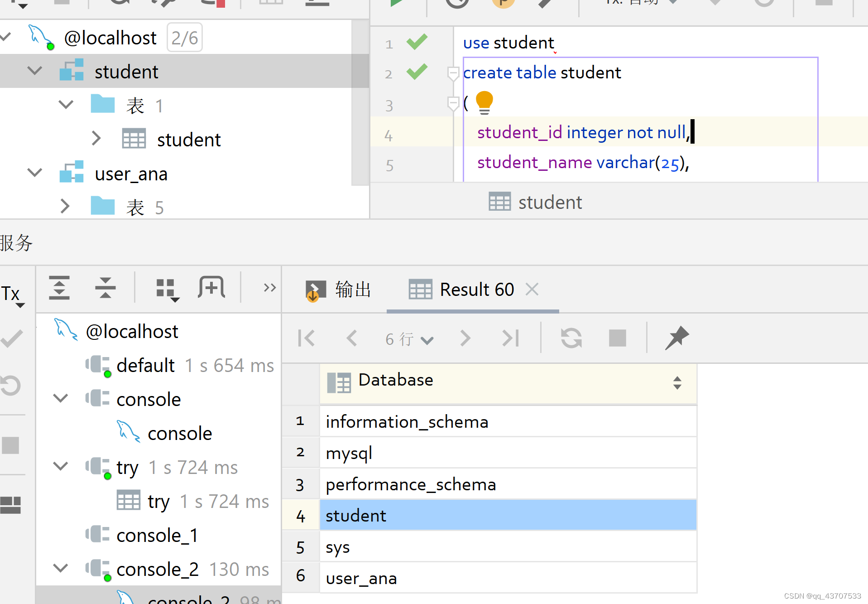The width and height of the screenshot is (868, 604).
Task: Collapse the 表 1 tables folder
Action: tap(66, 105)
